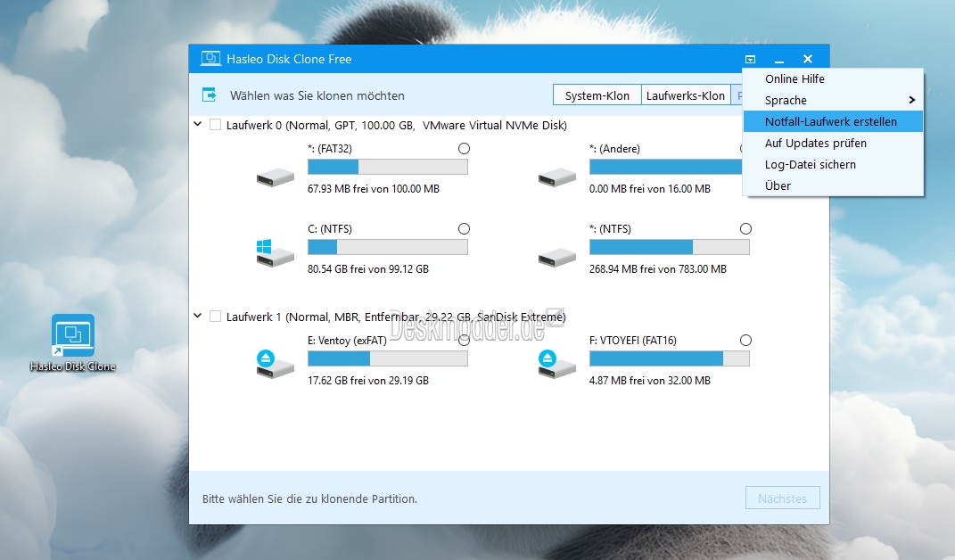
Task: Click the FAT32 partition drive icon
Action: click(x=276, y=177)
